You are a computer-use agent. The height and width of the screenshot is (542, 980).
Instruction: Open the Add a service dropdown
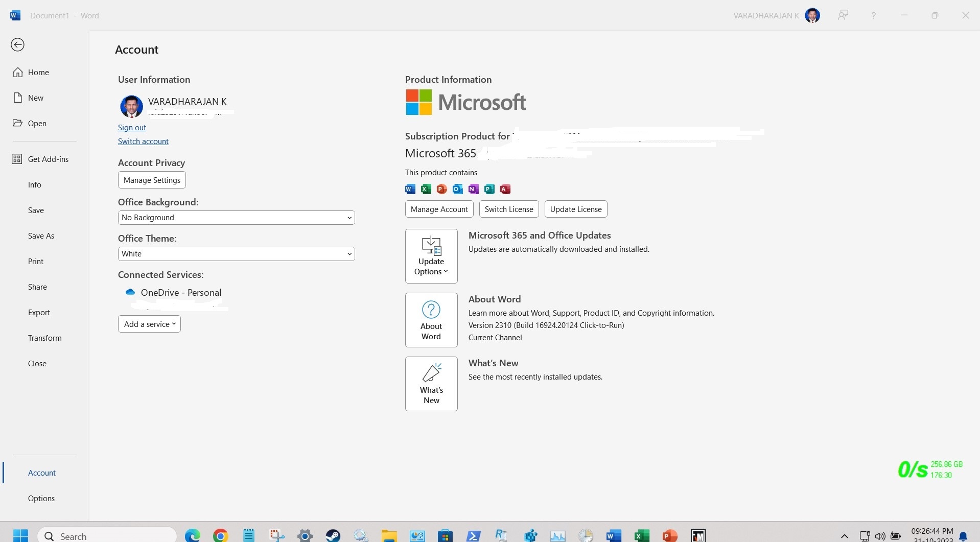[x=149, y=324]
